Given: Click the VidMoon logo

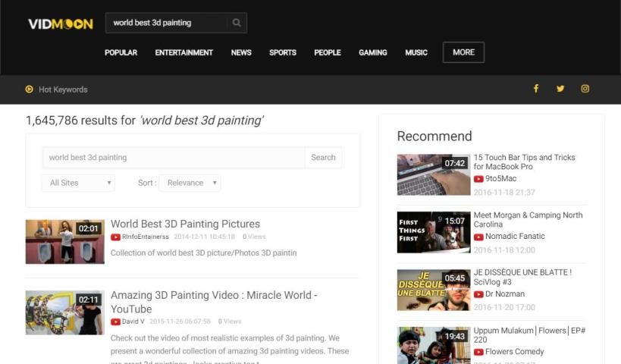Looking at the screenshot, I should click(61, 24).
